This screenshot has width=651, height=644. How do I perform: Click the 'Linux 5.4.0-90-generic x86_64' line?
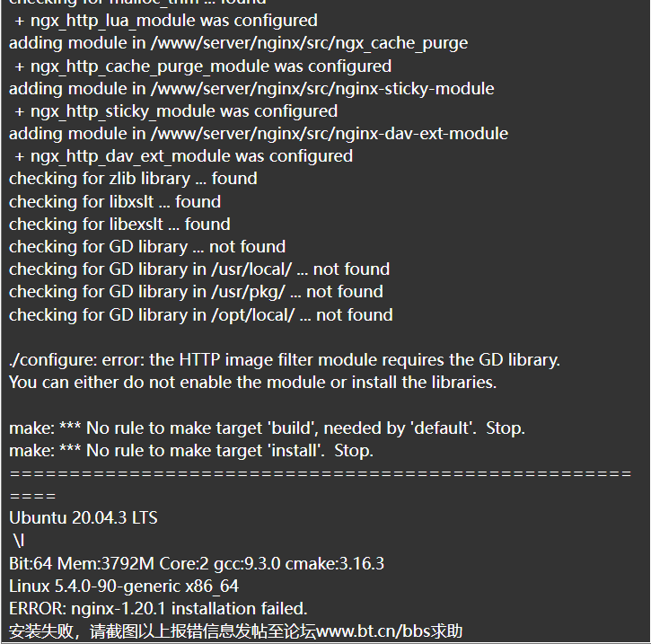pyautogui.click(x=124, y=587)
